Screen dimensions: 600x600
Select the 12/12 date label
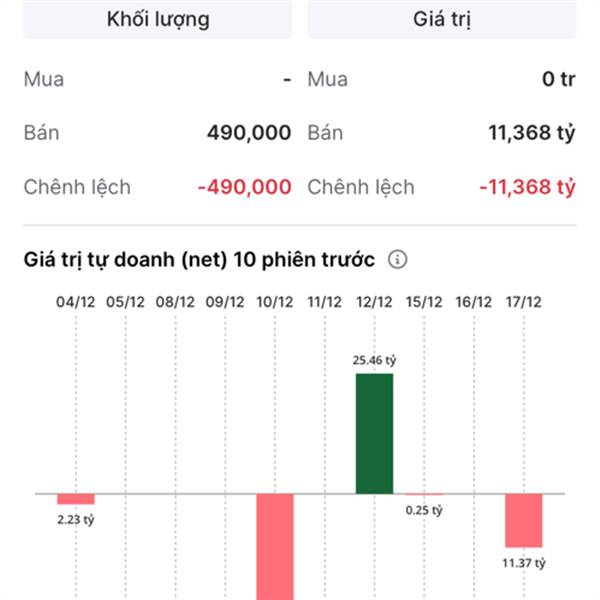click(x=374, y=301)
